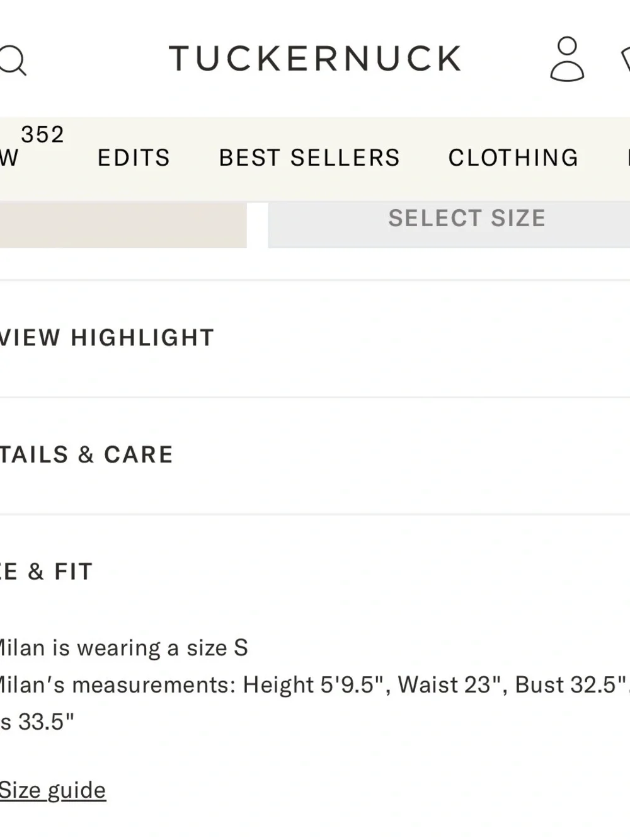630x840 pixels.
Task: Expand the DETAILS & CARE section
Action: [x=315, y=455]
